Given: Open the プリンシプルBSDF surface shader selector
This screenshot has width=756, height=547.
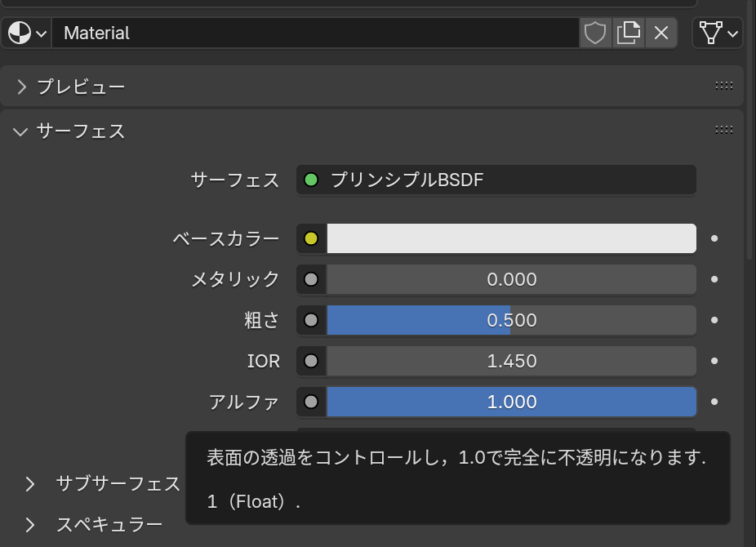Looking at the screenshot, I should (496, 180).
